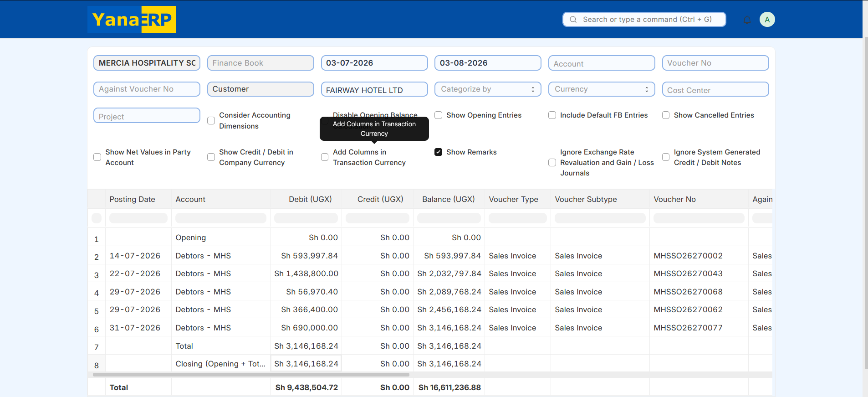Expand the Categorize by dropdown
Viewport: 868px width, 397px height.
(x=488, y=89)
